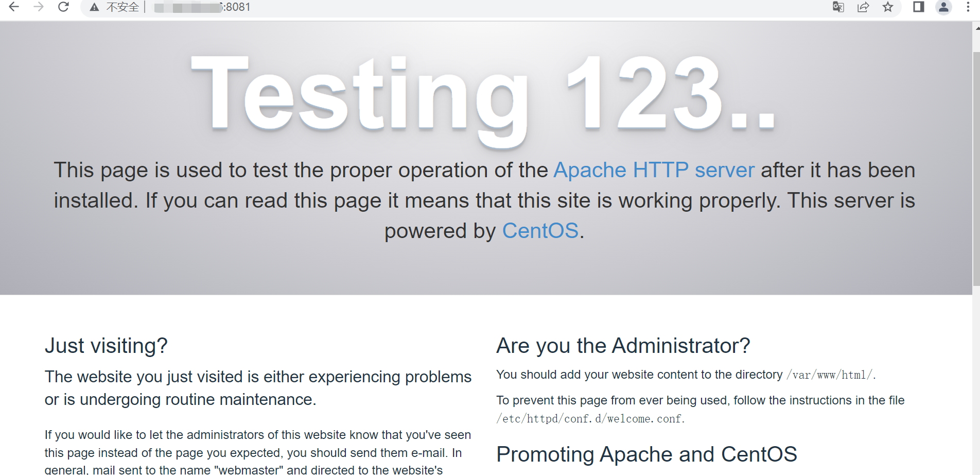Reload the current page
The image size is (980, 475).
(63, 7)
